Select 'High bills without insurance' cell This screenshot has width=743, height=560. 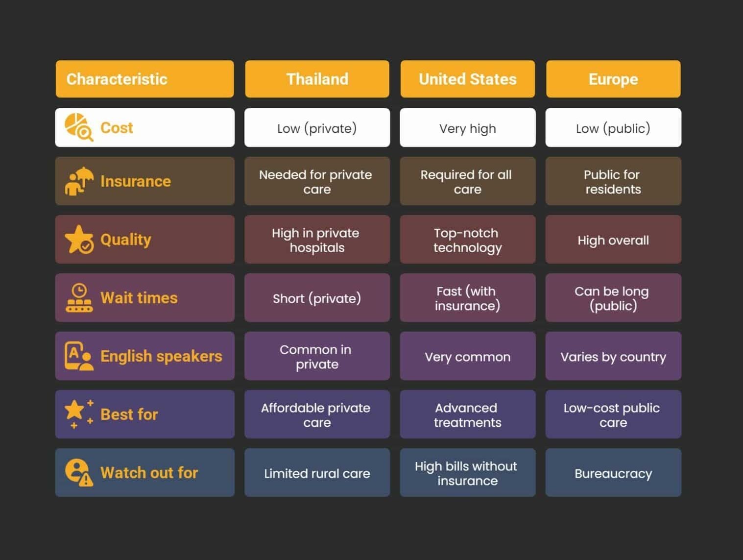pyautogui.click(x=468, y=472)
